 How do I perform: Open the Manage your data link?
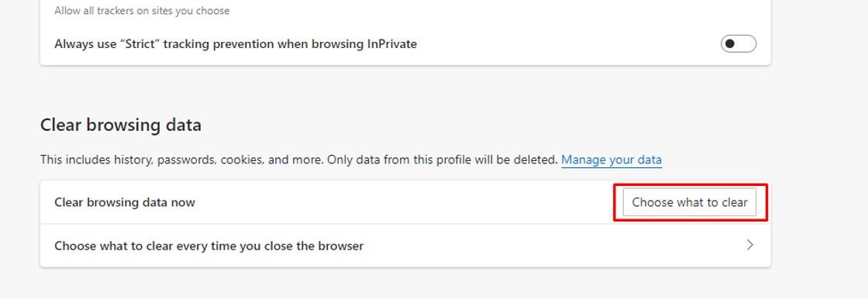(611, 160)
